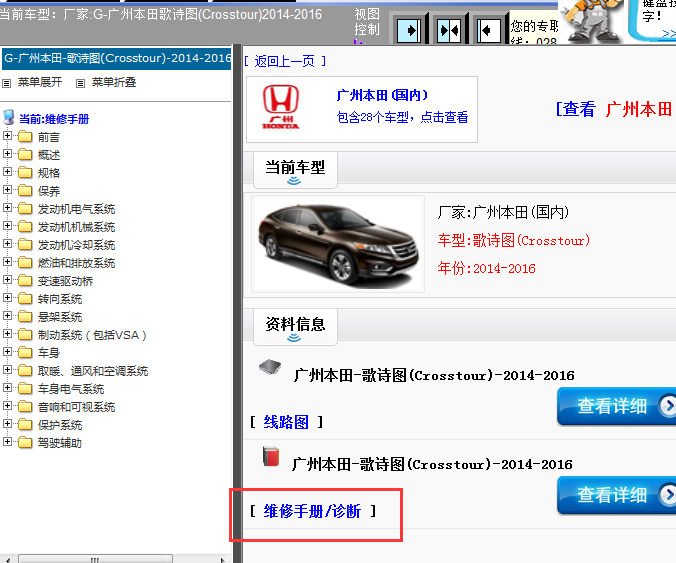Click 包含28个车型，点击查看 link
The width and height of the screenshot is (676, 563).
[402, 117]
